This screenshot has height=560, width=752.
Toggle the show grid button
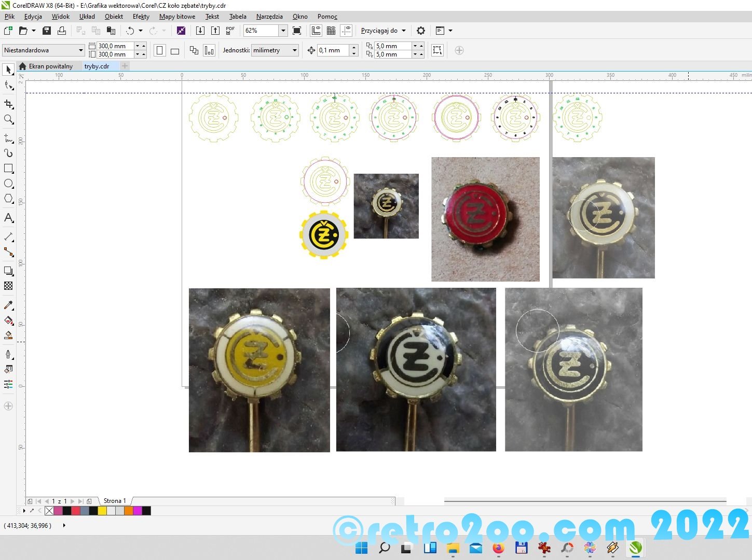(331, 31)
